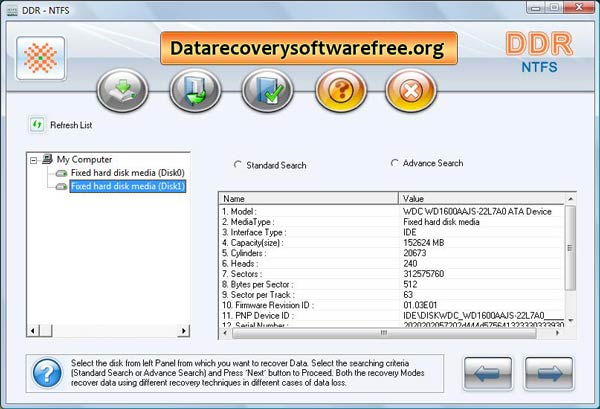Click the '2. MediaType :' row name
Viewport: 600px width, 409px height.
(x=248, y=222)
